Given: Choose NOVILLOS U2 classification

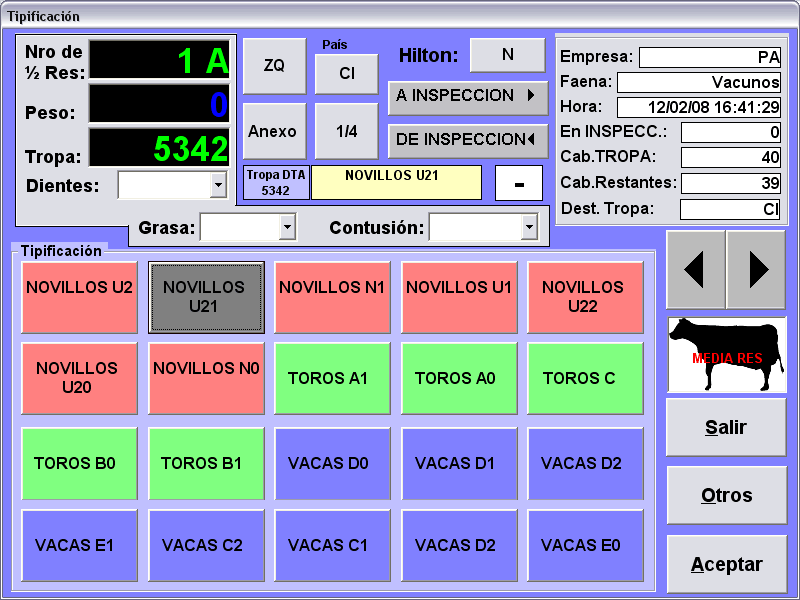Looking at the screenshot, I should click(79, 297).
